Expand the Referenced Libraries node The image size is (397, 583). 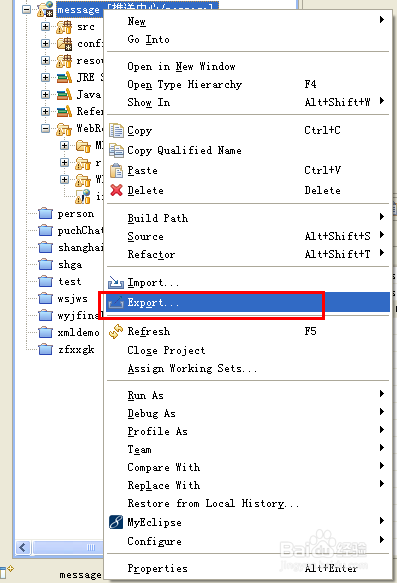pyautogui.click(x=45, y=111)
